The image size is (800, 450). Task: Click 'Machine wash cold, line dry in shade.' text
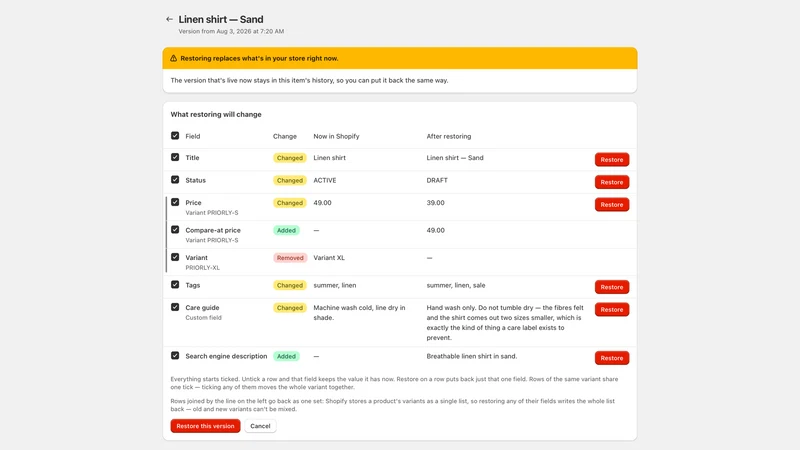pyautogui.click(x=359, y=313)
